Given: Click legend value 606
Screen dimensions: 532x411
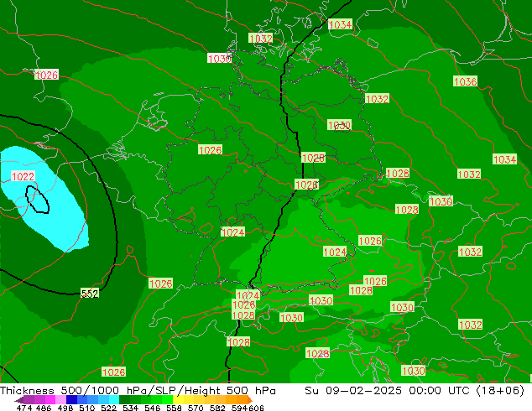Looking at the screenshot, I should [255, 408].
